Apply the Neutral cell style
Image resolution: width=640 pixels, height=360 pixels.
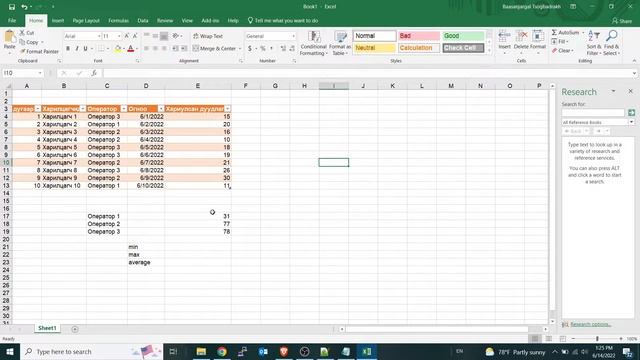(374, 48)
